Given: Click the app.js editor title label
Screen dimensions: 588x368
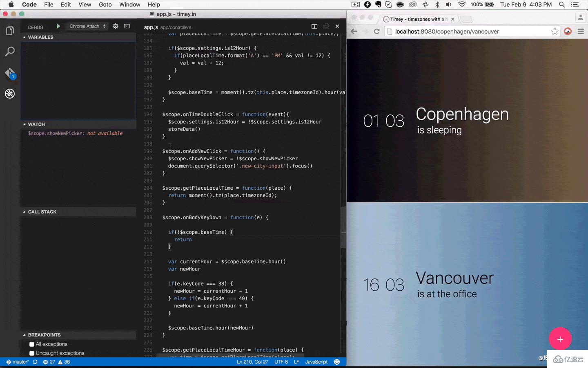Looking at the screenshot, I should tap(151, 27).
